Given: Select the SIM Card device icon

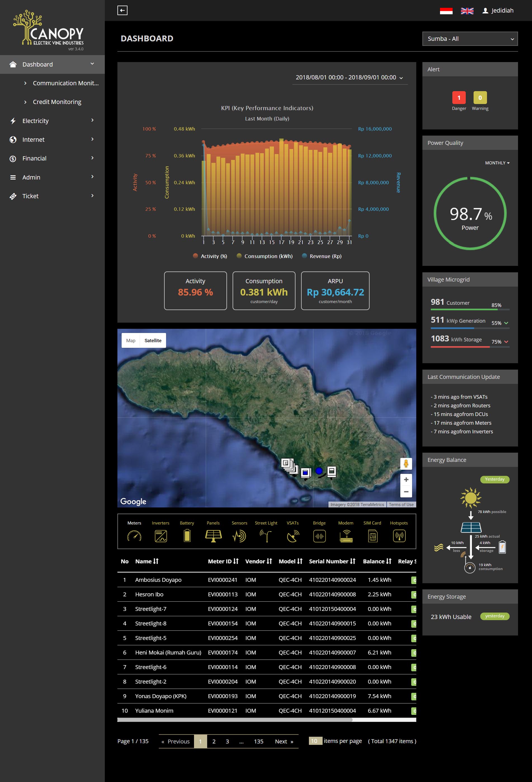Looking at the screenshot, I should click(372, 535).
